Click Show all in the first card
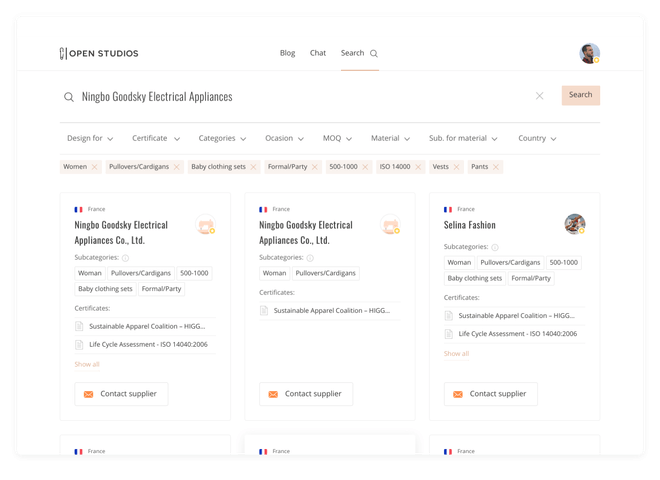 click(87, 364)
